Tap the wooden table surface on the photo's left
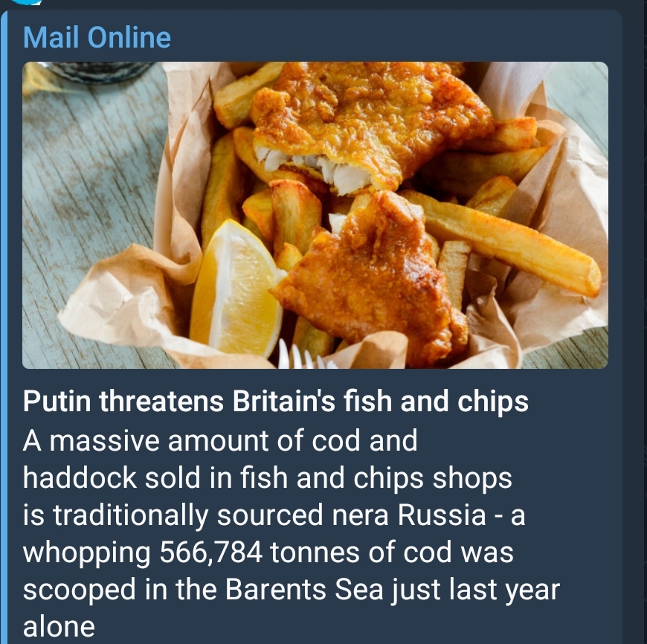The width and height of the screenshot is (647, 644). coord(88,173)
